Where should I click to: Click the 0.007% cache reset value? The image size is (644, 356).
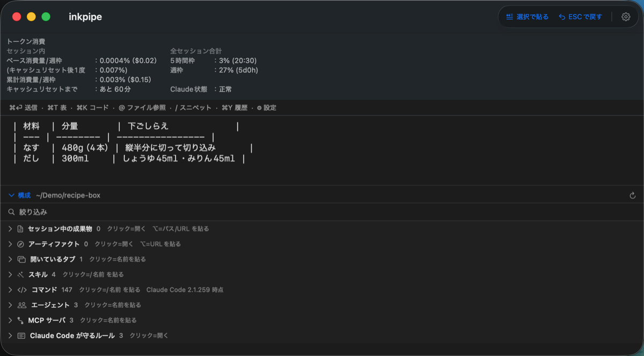[114, 70]
